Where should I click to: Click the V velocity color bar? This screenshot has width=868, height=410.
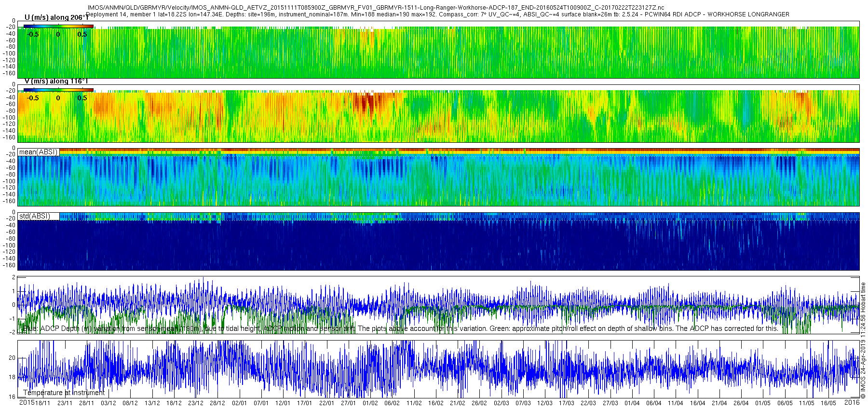[x=58, y=90]
